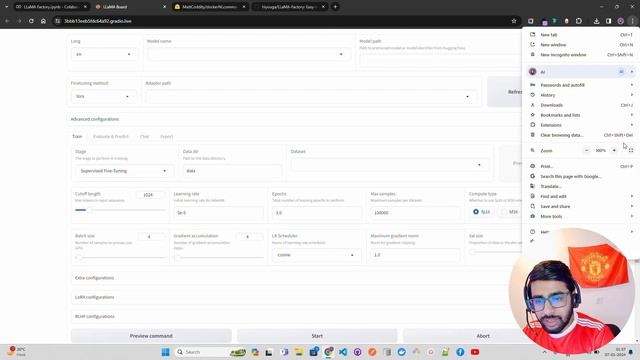640x360 pixels.
Task: Switch to the Chat tab
Action: [144, 136]
